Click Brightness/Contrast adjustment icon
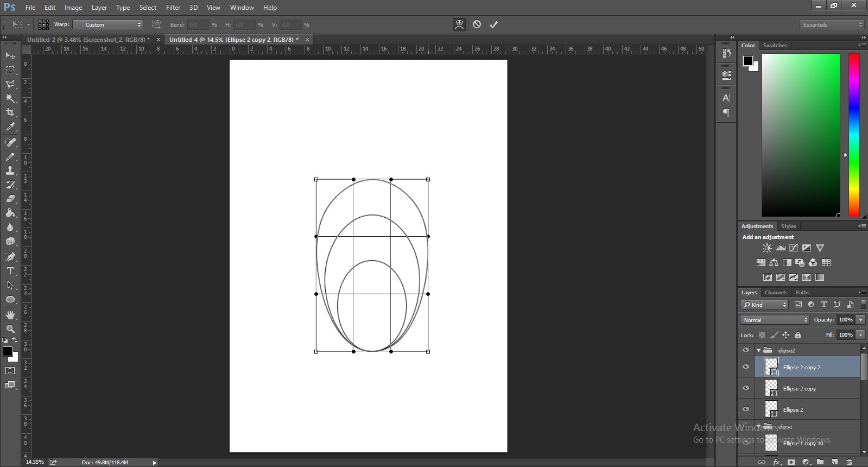Screen dimensions: 868x467 pos(767,248)
